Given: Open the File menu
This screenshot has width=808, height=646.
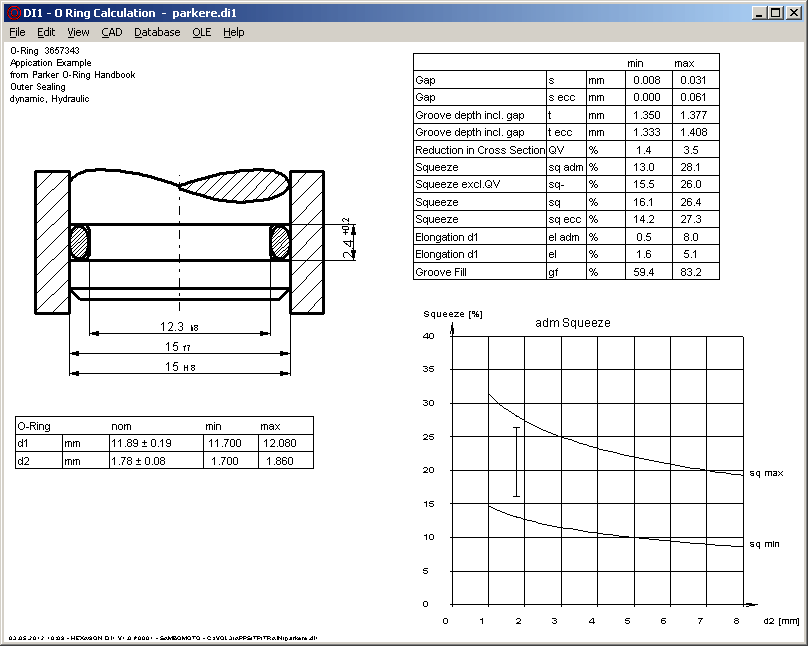Looking at the screenshot, I should 17,32.
